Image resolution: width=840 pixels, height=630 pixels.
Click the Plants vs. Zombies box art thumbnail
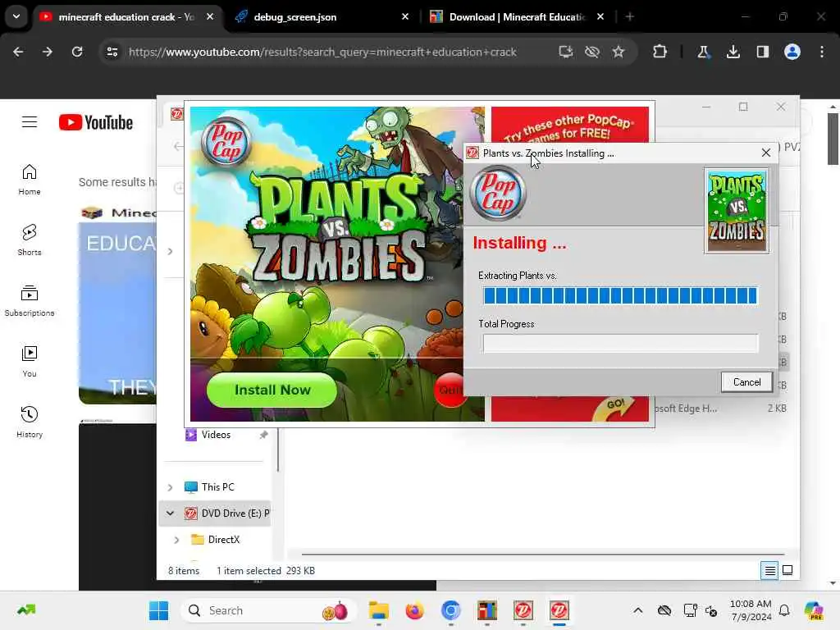(737, 211)
